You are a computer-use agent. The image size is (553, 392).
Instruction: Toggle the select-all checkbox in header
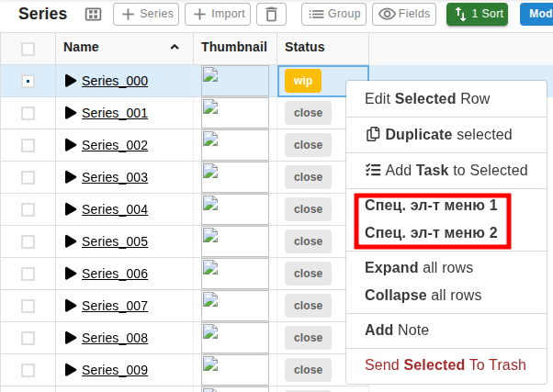[x=28, y=49]
